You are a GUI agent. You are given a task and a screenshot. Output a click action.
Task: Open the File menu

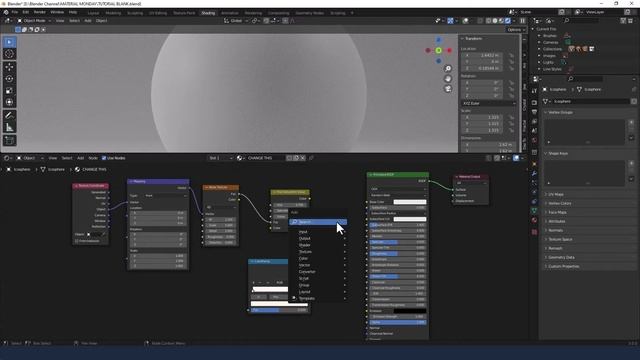point(15,12)
